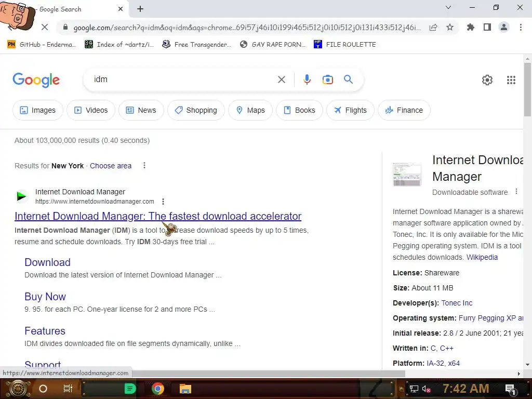
Task: Open a new tab with plus button
Action: click(x=140, y=9)
